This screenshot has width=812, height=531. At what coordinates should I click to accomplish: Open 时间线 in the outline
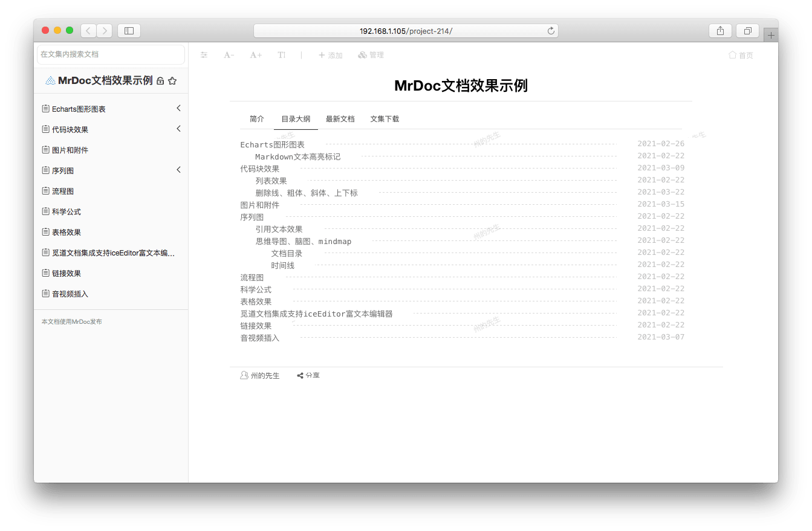(x=283, y=266)
